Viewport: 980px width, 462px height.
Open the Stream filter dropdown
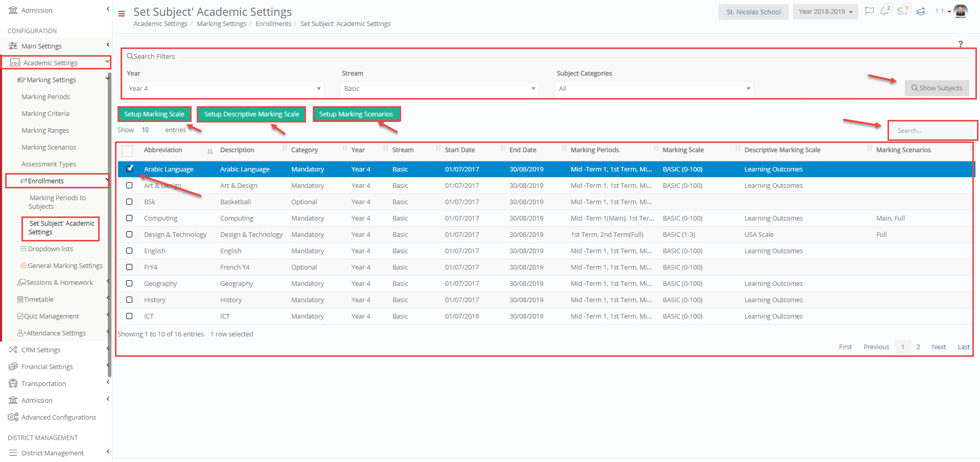[x=439, y=89]
